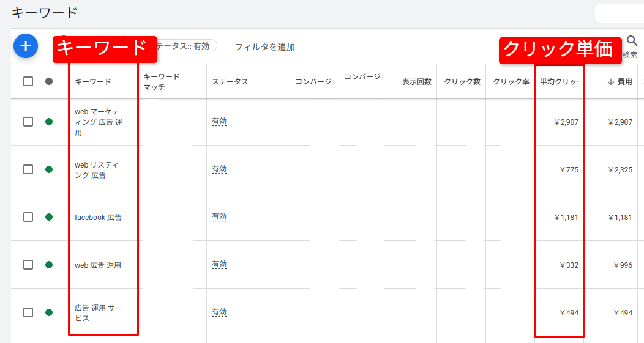Image resolution: width=644 pixels, height=343 pixels.
Task: Click the クリック率 column header
Action: 511,82
